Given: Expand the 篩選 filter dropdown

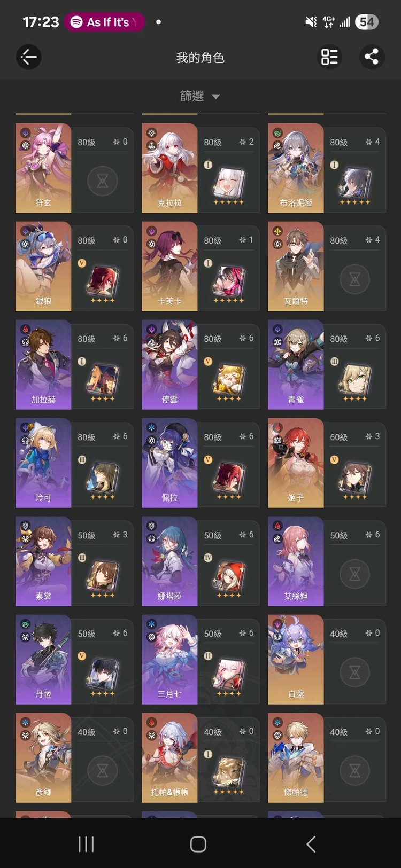Looking at the screenshot, I should click(200, 96).
